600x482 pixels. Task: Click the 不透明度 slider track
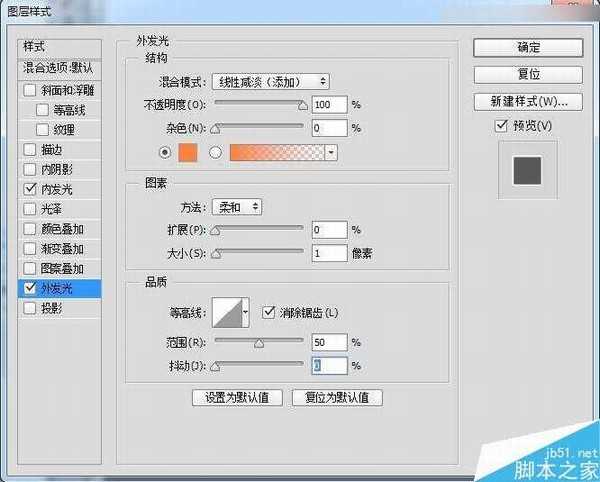click(x=258, y=104)
